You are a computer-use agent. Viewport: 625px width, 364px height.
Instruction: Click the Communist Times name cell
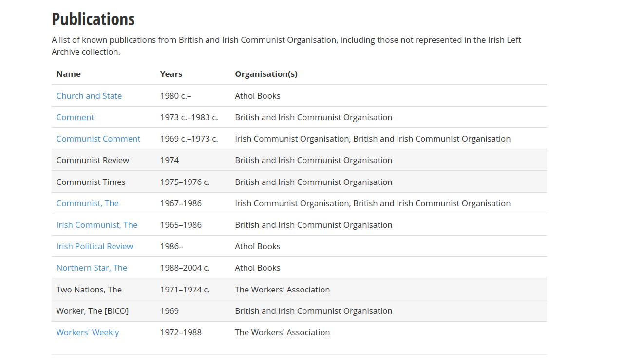(x=91, y=182)
